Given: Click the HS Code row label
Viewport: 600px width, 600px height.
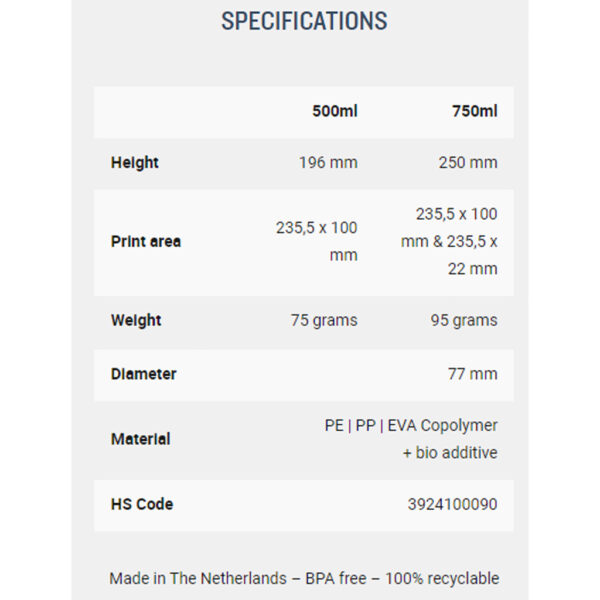Looking at the screenshot, I should [142, 504].
